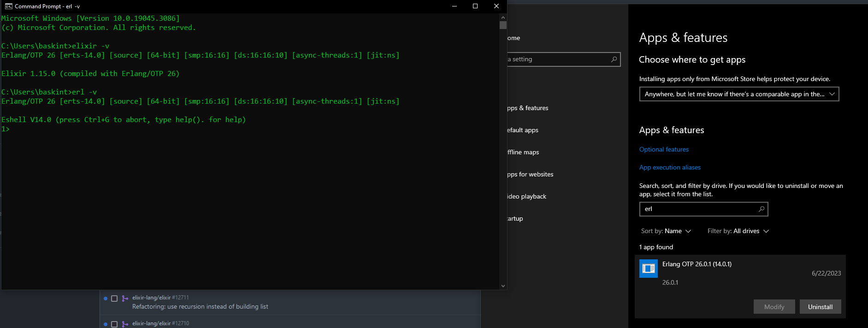The width and height of the screenshot is (868, 328).
Task: Open the Sort by Name dropdown
Action: [x=666, y=231]
